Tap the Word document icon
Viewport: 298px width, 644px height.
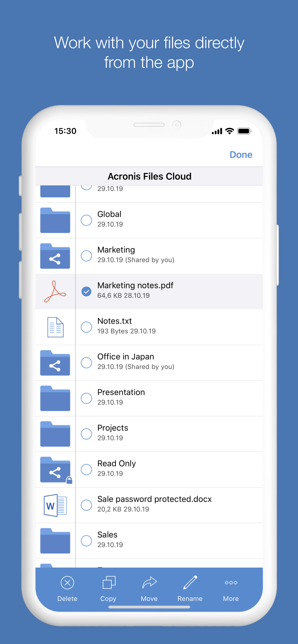(55, 505)
